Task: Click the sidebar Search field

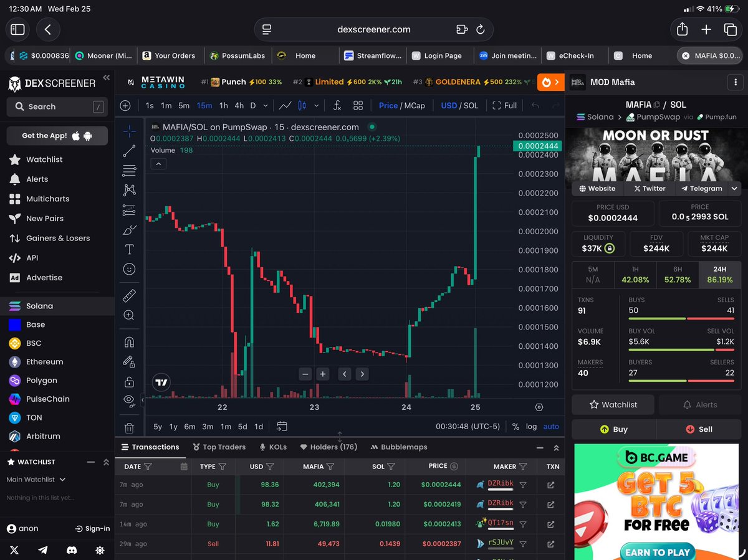Action: 57,107
